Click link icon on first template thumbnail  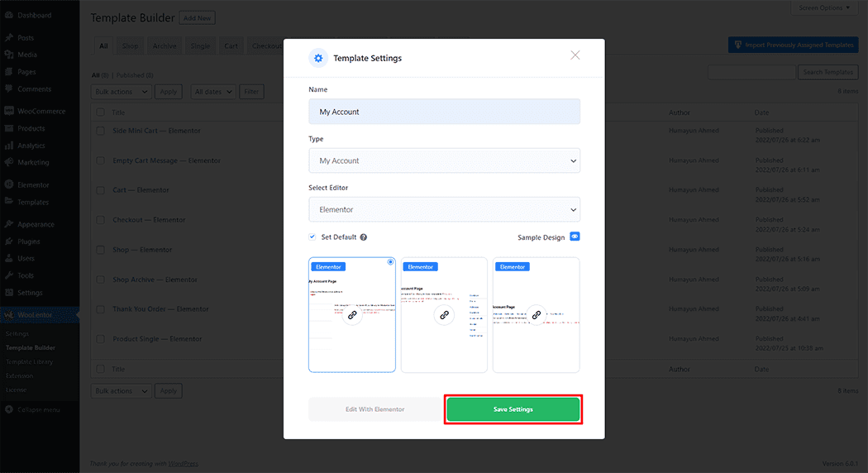(352, 315)
